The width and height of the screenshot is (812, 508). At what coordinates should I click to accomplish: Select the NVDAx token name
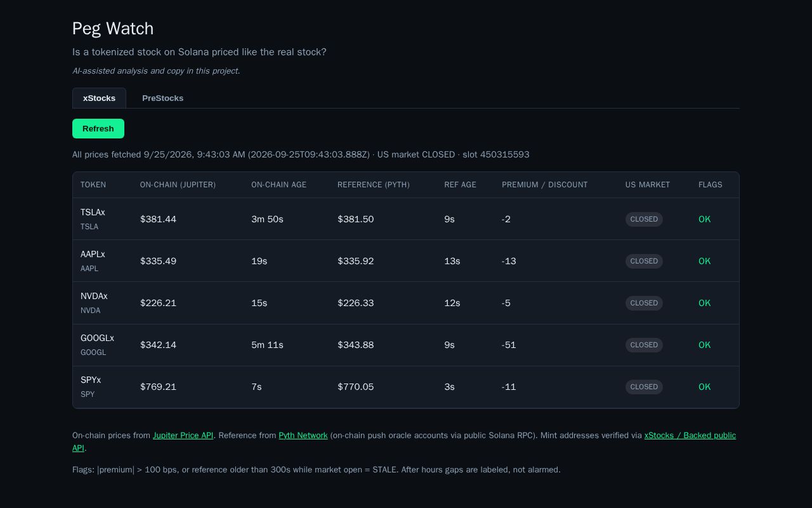94,296
